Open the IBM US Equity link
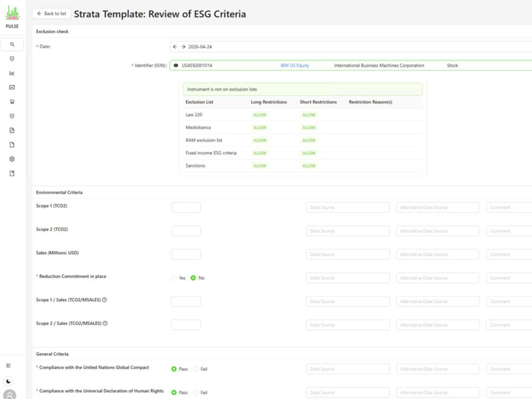 [295, 65]
